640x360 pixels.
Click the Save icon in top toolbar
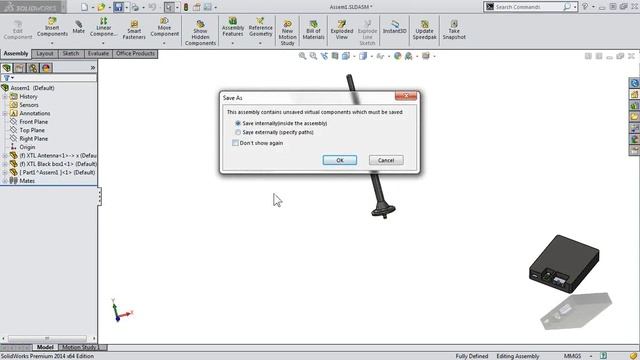click(118, 7)
